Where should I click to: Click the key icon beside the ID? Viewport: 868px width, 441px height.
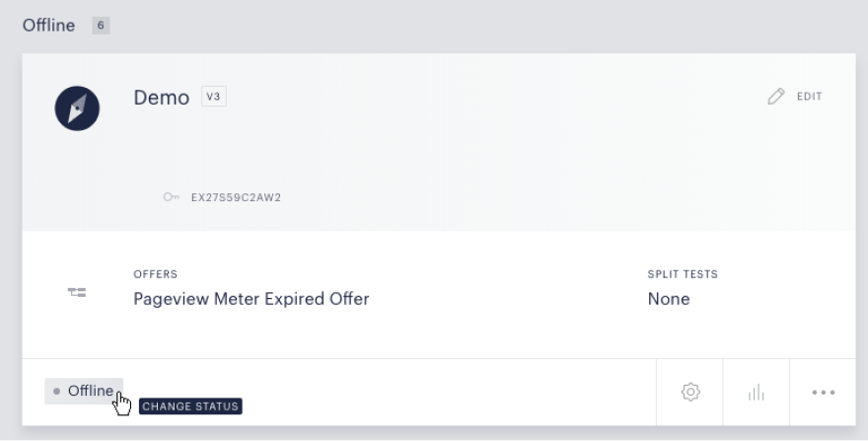(x=171, y=196)
